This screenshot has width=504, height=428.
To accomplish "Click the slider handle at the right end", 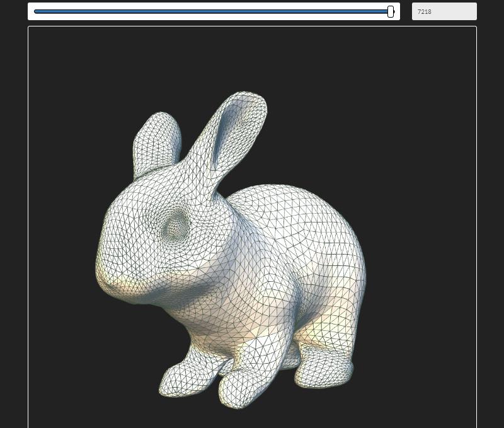I will (x=391, y=11).
